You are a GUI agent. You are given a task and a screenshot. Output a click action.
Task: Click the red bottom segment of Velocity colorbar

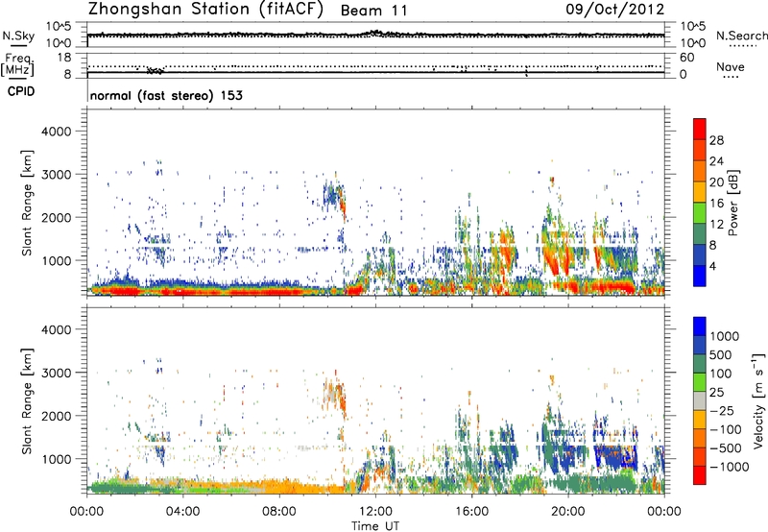(x=700, y=475)
